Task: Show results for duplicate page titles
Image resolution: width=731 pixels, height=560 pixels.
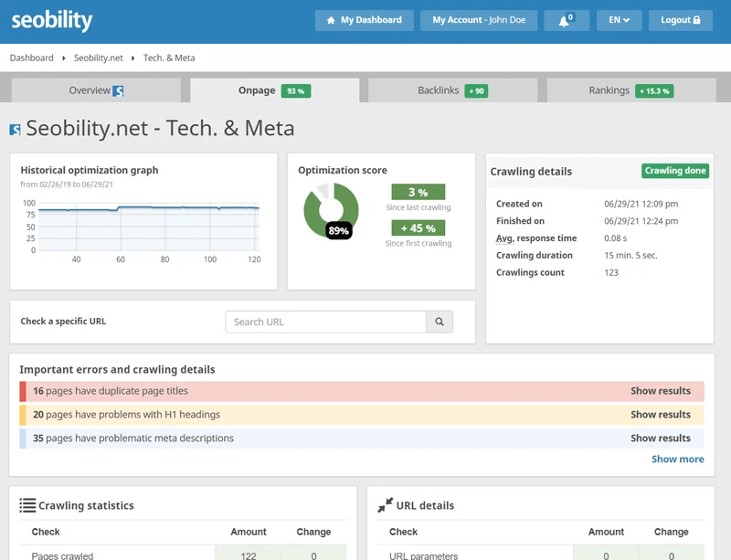Action: click(662, 390)
